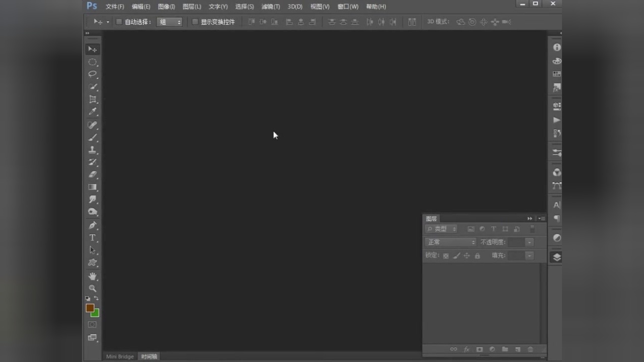Screen dimensions: 644x362
Task: Select the Elliptical Marquee tool
Action: coord(93,62)
